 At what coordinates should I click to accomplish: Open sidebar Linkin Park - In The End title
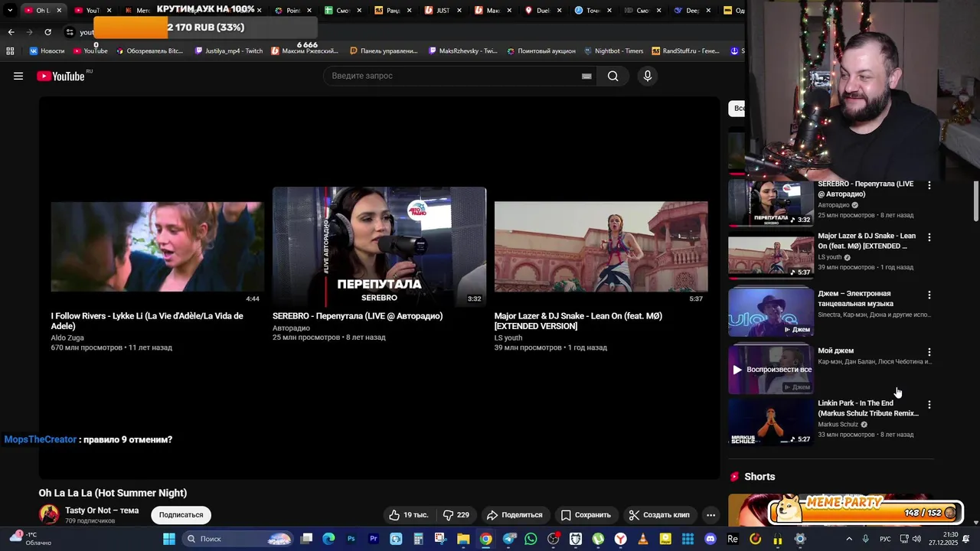tap(867, 408)
